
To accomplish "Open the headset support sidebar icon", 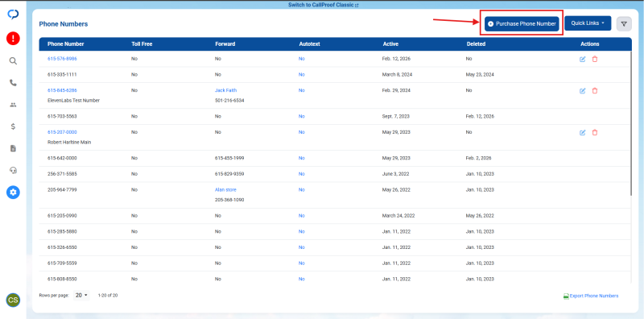I will tap(13, 170).
